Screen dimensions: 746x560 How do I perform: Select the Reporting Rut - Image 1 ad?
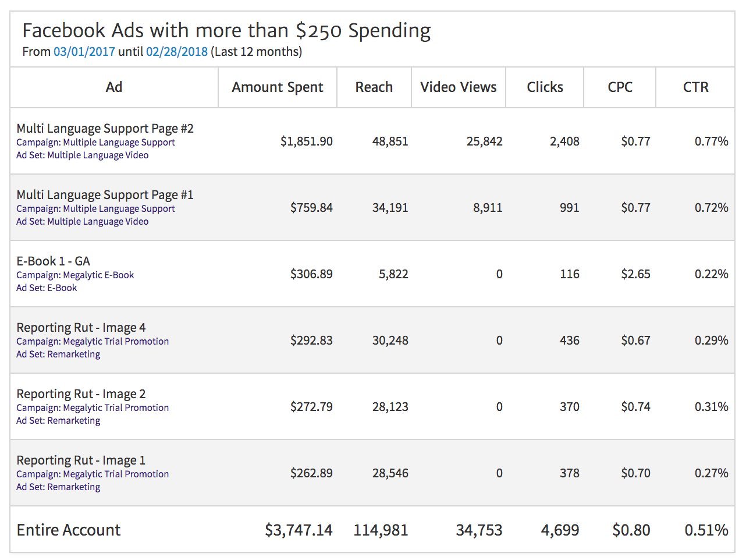(x=81, y=460)
